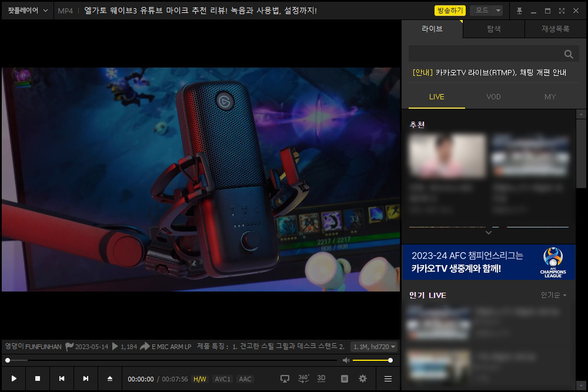588x392 pixels.
Task: Open the screen cast output icon
Action: 285,378
